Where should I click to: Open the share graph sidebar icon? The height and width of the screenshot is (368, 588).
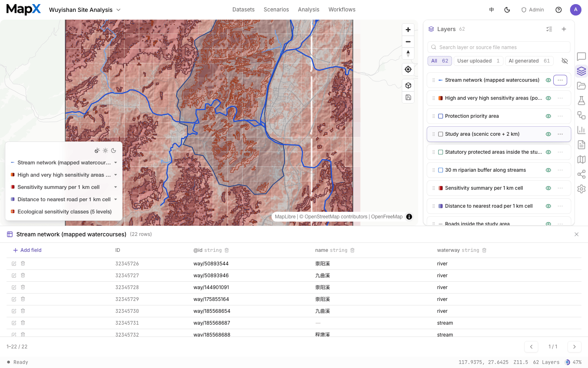[x=581, y=174]
